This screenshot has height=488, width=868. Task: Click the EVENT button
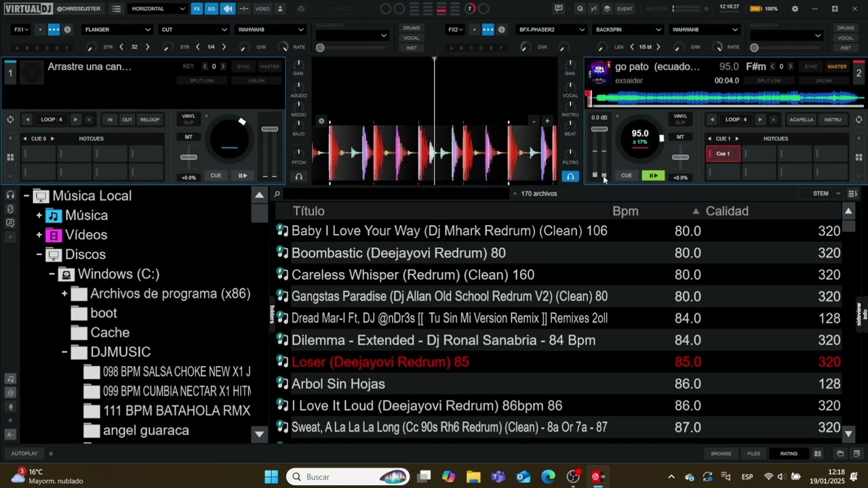[625, 9]
